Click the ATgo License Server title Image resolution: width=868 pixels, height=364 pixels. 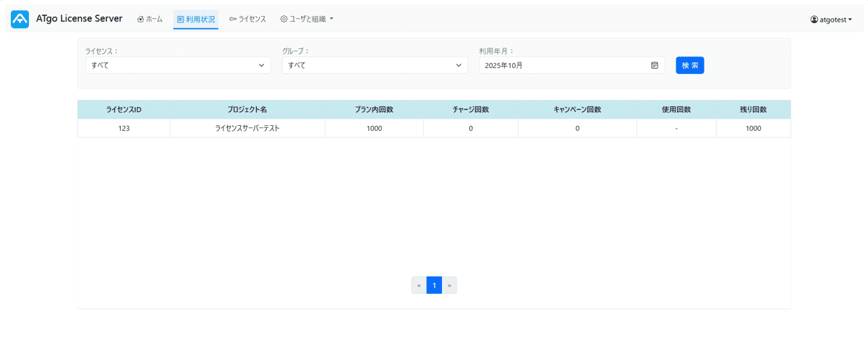pyautogui.click(x=80, y=19)
